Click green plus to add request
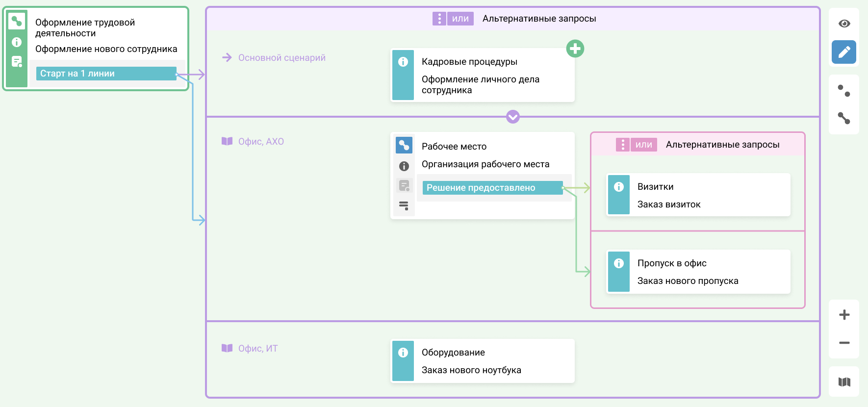This screenshot has width=868, height=407. [x=575, y=49]
